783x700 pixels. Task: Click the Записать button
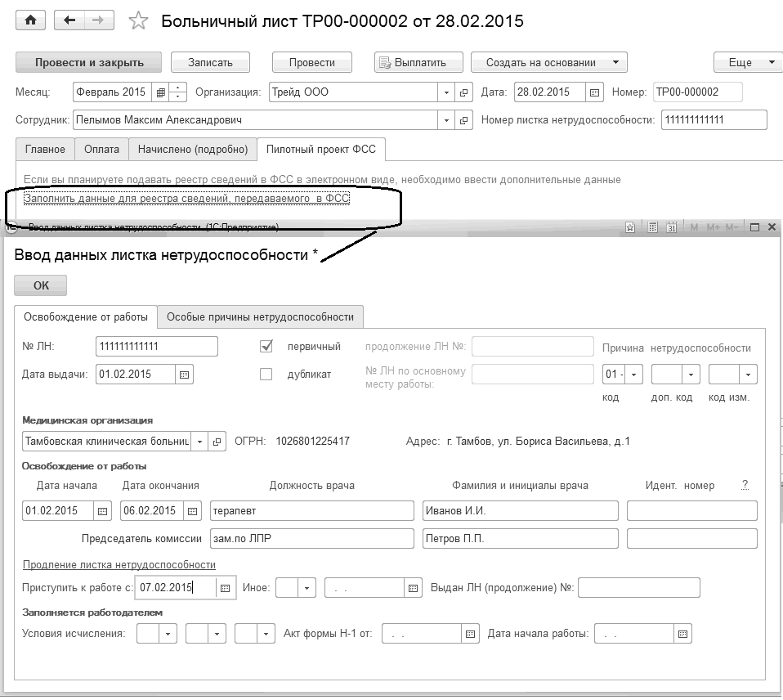click(210, 62)
